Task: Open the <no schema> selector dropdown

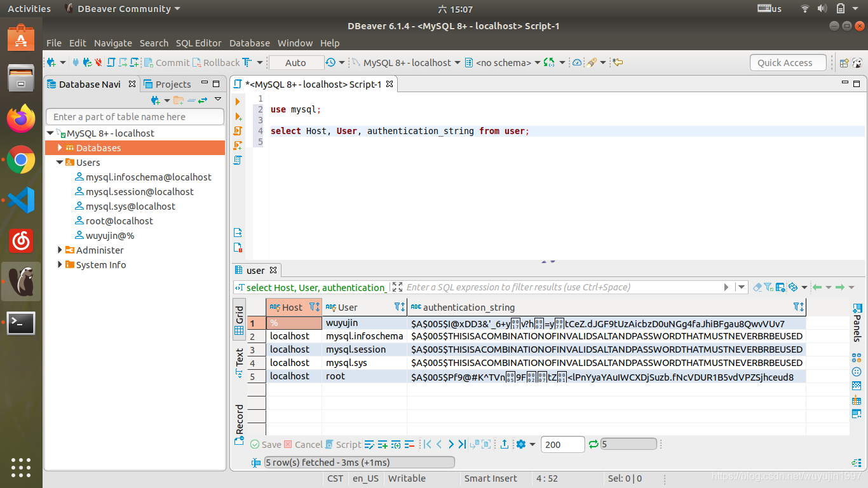Action: (502, 63)
